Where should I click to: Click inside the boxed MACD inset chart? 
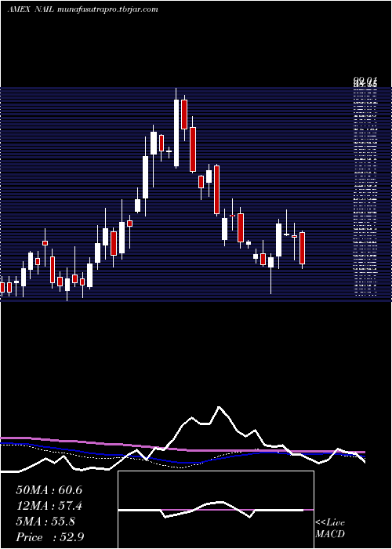click(x=216, y=510)
